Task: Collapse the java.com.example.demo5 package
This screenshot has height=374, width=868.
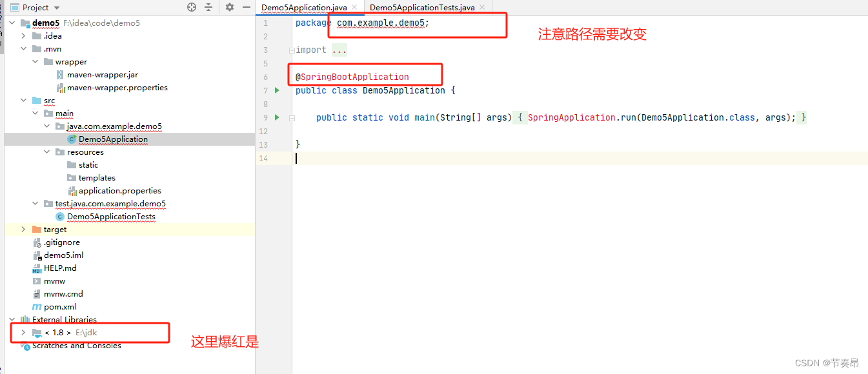Action: (x=47, y=126)
